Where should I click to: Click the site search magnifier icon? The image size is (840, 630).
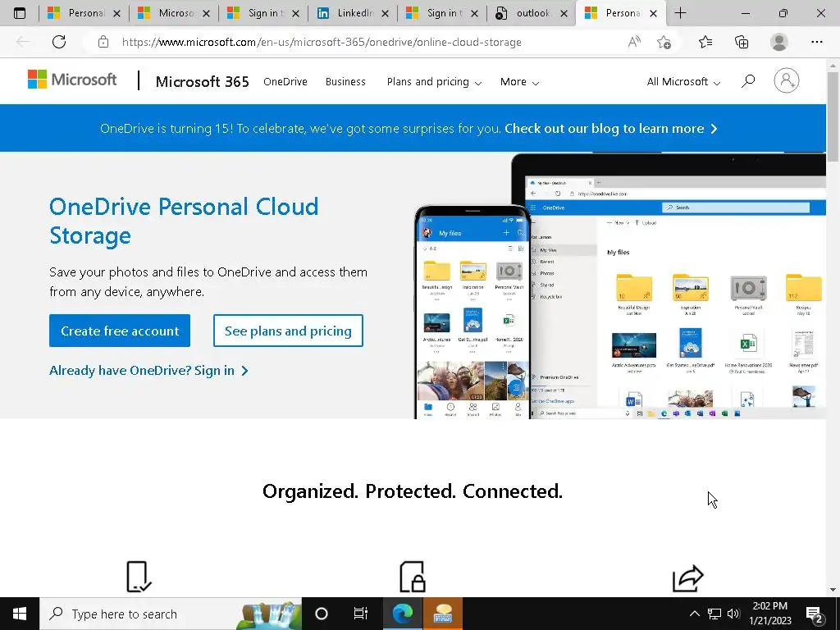click(x=748, y=81)
